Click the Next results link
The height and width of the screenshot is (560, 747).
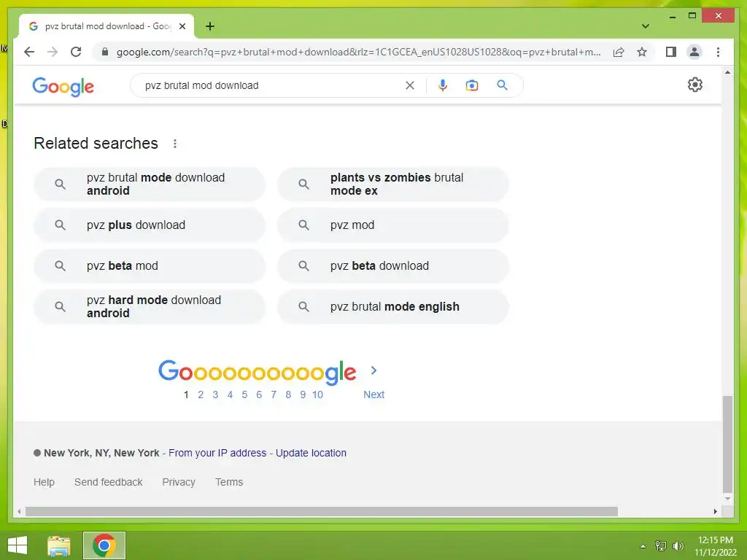pos(373,394)
